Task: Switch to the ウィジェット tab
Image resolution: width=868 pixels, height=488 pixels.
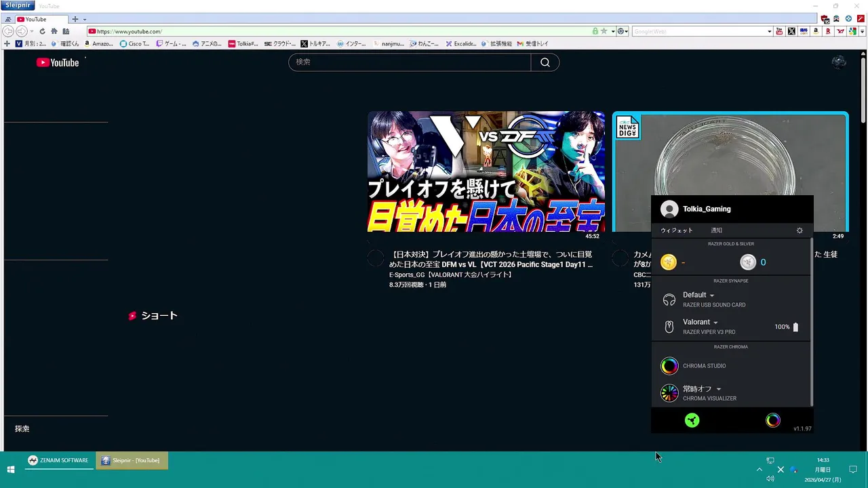Action: pos(677,230)
